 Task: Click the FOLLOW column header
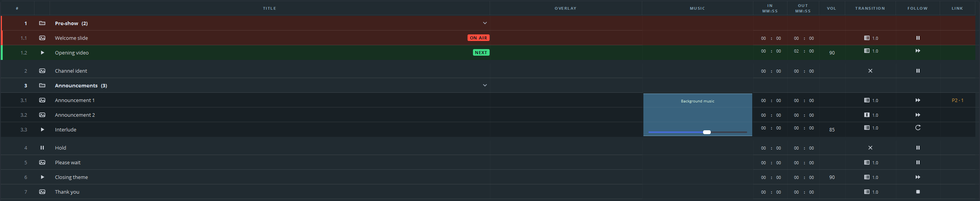(x=918, y=8)
